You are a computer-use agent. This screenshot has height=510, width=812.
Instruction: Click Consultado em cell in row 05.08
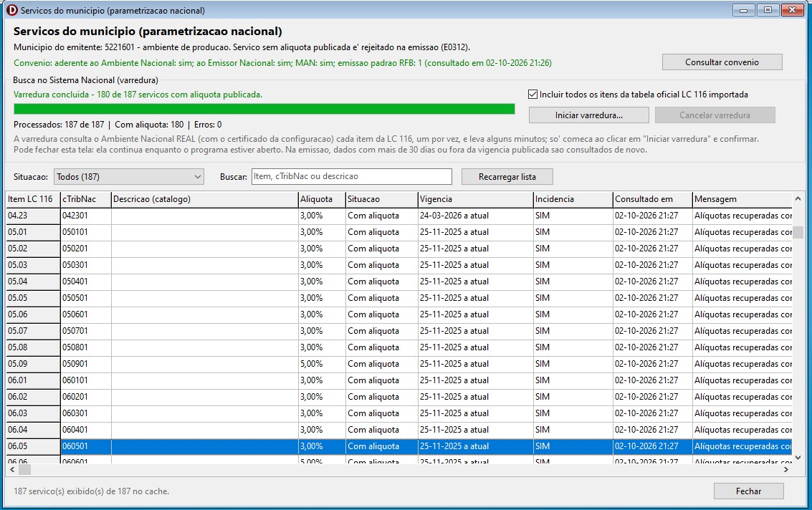click(x=652, y=347)
